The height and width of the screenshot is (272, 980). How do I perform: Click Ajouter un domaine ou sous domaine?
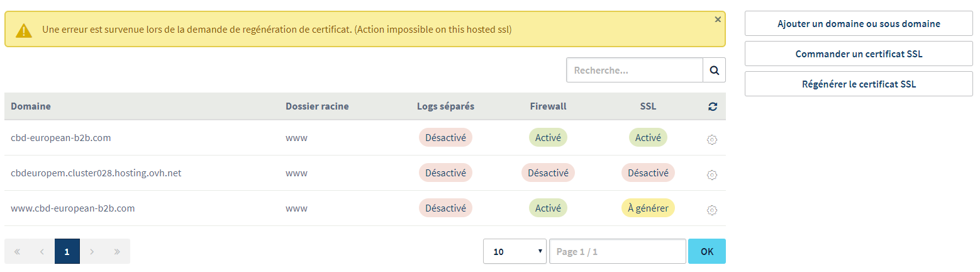point(859,24)
